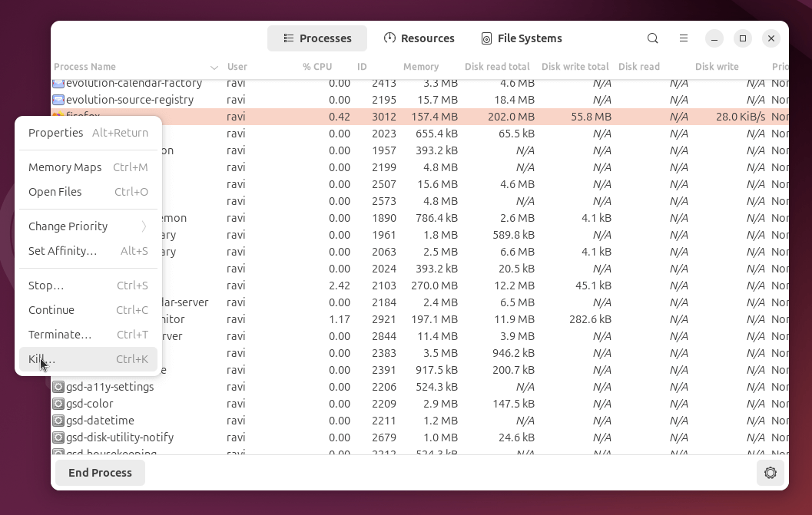Click the gsd-disk-utility-notify process icon
Viewport: 812px width, 515px height.
58,437
